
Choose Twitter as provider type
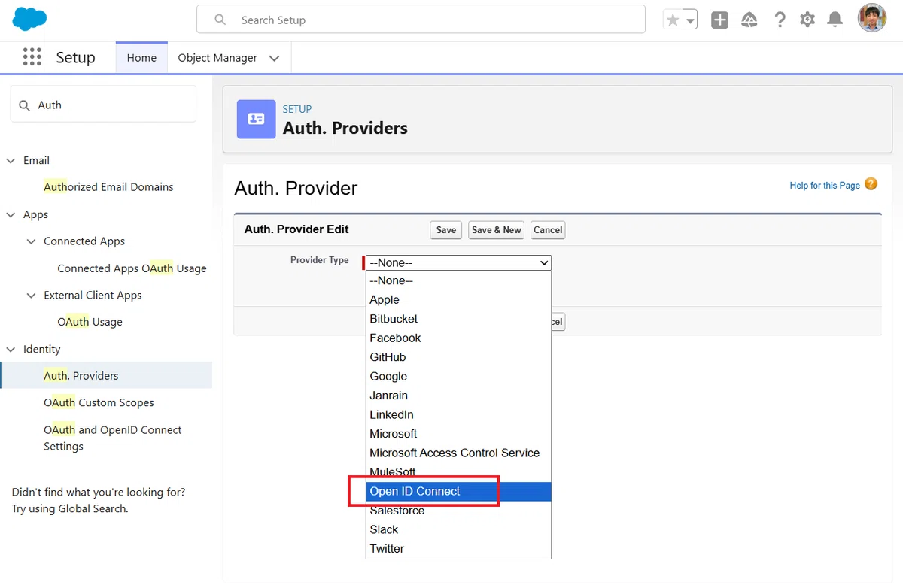pos(459,549)
